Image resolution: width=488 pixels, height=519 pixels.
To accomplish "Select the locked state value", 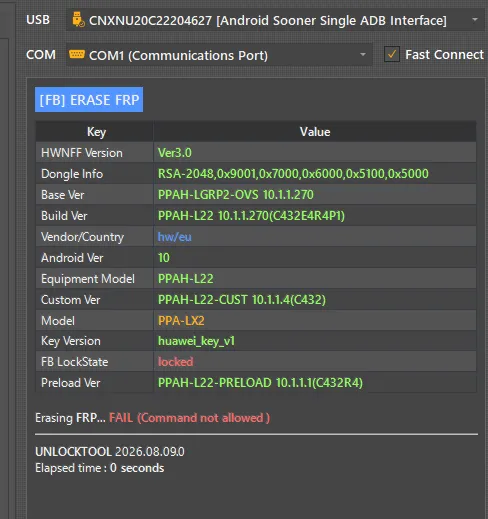I will pos(315,362).
